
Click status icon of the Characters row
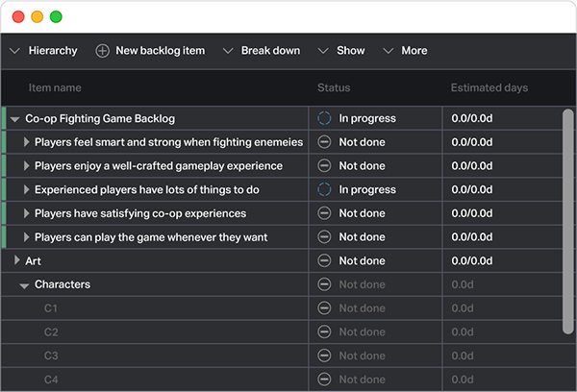point(324,284)
